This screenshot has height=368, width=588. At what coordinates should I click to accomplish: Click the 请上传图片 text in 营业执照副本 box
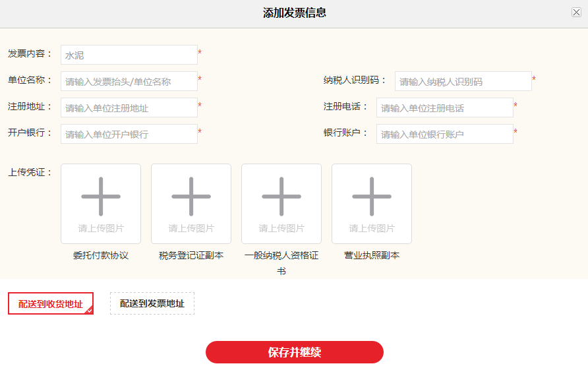372,228
